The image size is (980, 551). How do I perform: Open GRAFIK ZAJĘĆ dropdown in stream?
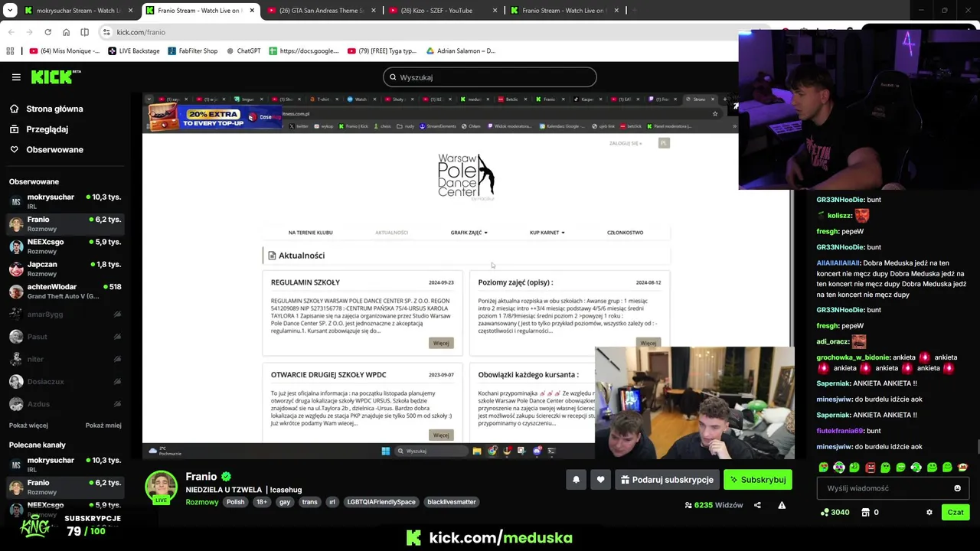click(x=469, y=233)
